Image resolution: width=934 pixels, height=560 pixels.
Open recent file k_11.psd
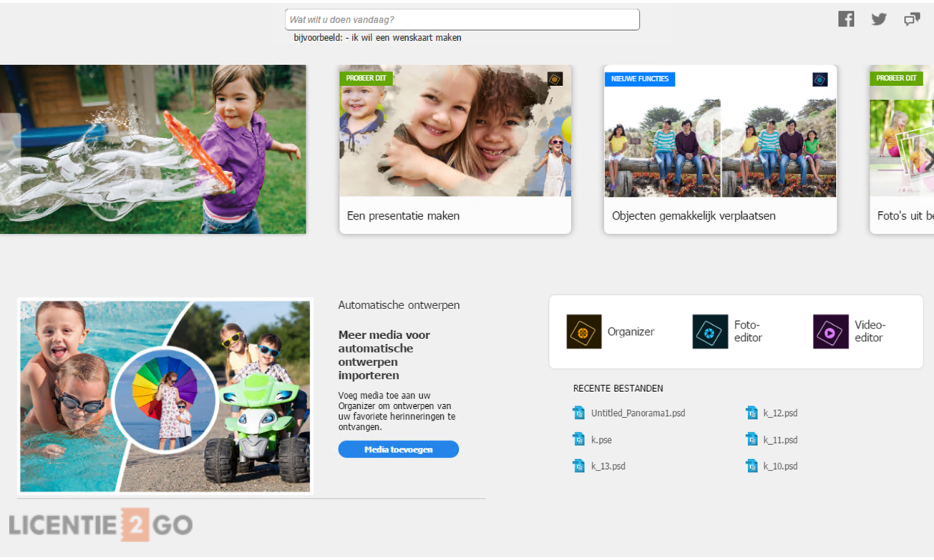click(x=780, y=440)
